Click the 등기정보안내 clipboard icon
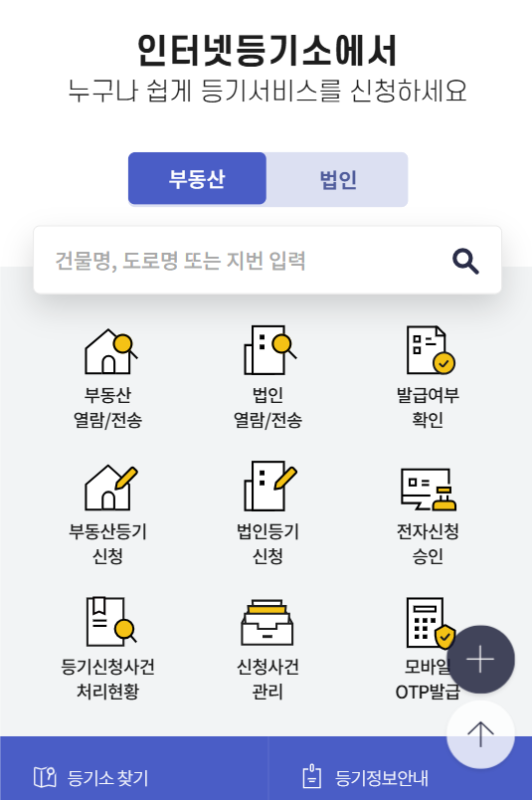The height and width of the screenshot is (800, 532). click(x=311, y=777)
